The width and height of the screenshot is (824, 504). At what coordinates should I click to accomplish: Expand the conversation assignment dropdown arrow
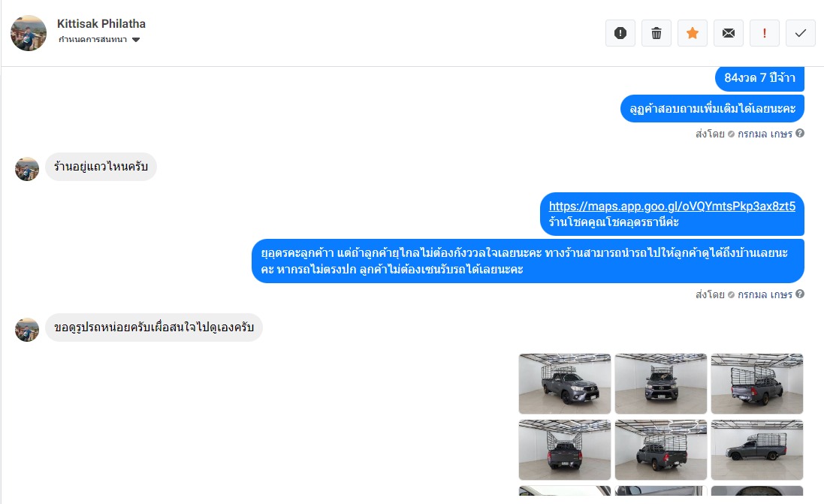[x=136, y=40]
